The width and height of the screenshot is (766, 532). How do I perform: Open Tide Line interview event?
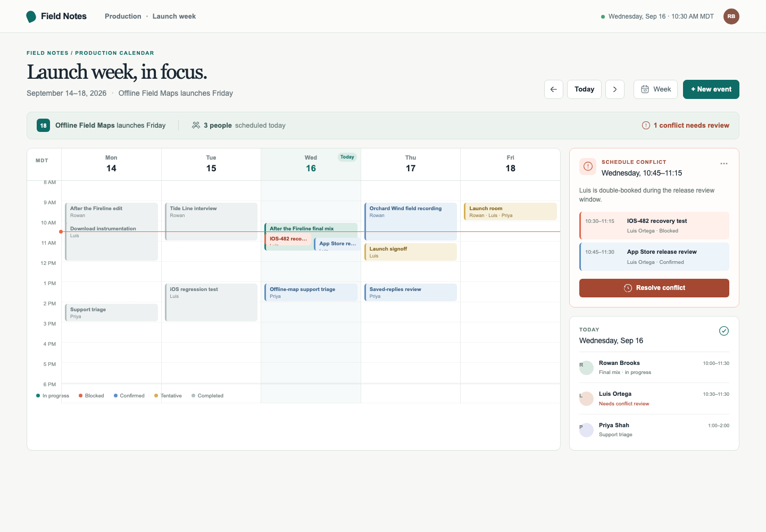[211, 221]
